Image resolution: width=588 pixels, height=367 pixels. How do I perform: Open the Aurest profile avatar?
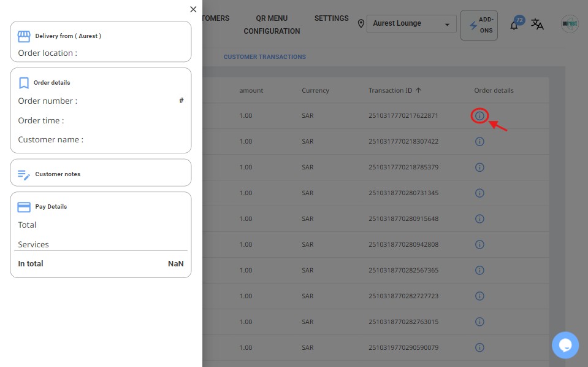[570, 24]
